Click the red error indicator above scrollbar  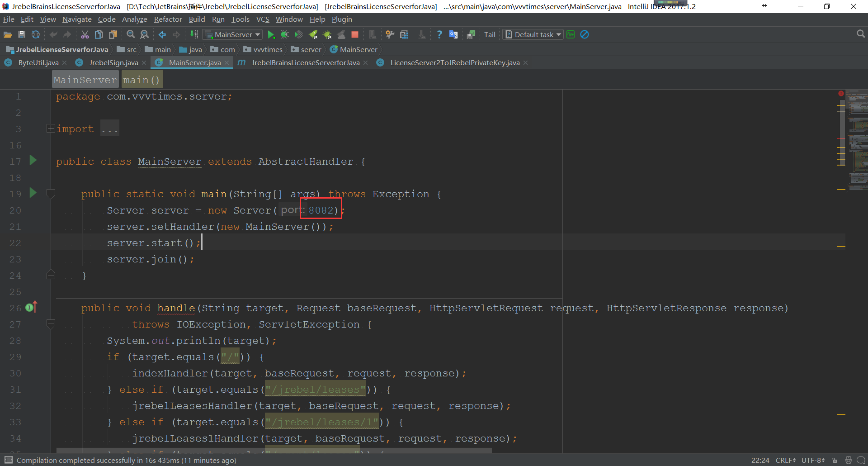[x=841, y=94]
